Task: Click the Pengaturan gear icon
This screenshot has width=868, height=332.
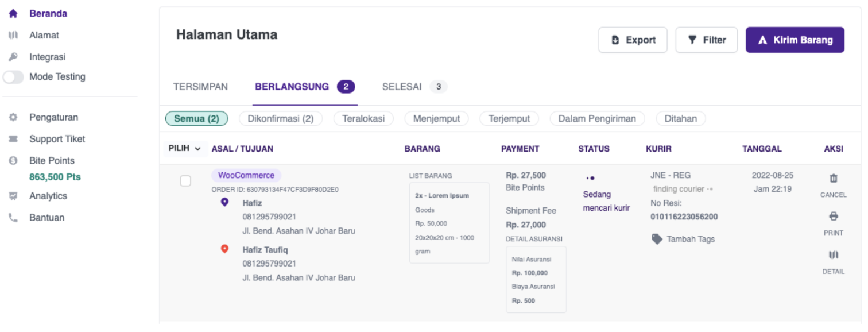Action: pos(13,117)
